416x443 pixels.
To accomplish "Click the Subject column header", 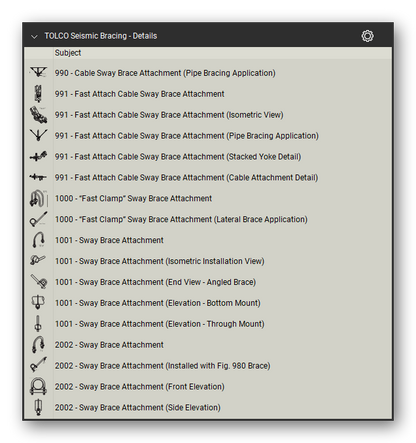I will [68, 53].
